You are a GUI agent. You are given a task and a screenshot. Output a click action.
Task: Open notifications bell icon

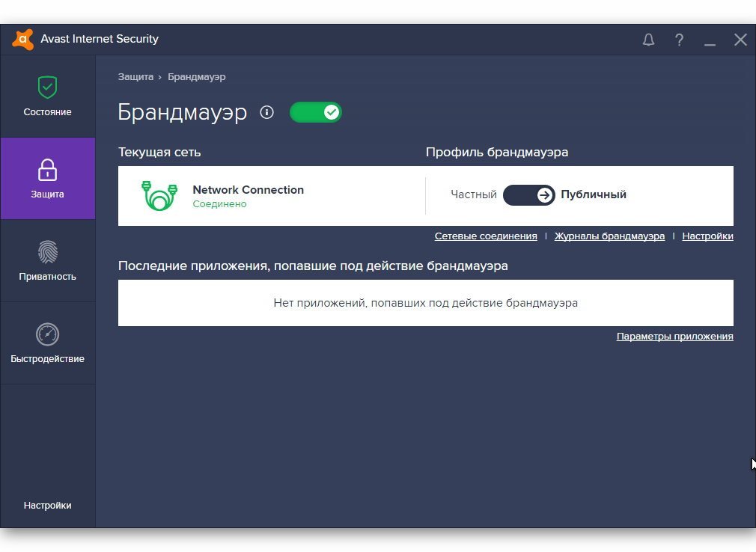click(648, 40)
